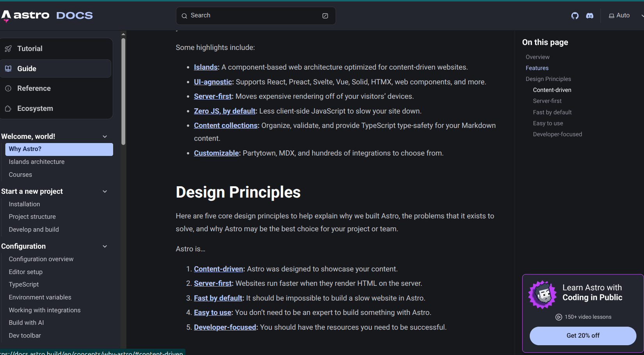
Task: Click Easy to use numbered list link
Action: coord(212,313)
